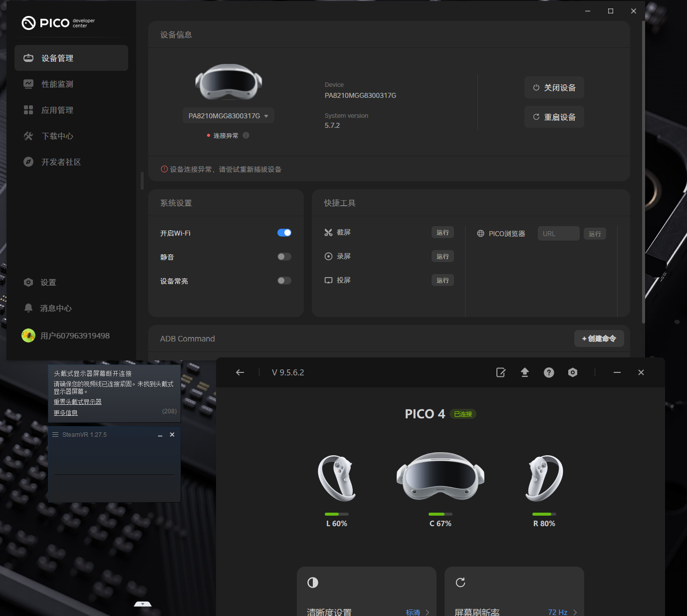Click the 录屏 record icon
Screen dimensions: 687x616
point(328,257)
